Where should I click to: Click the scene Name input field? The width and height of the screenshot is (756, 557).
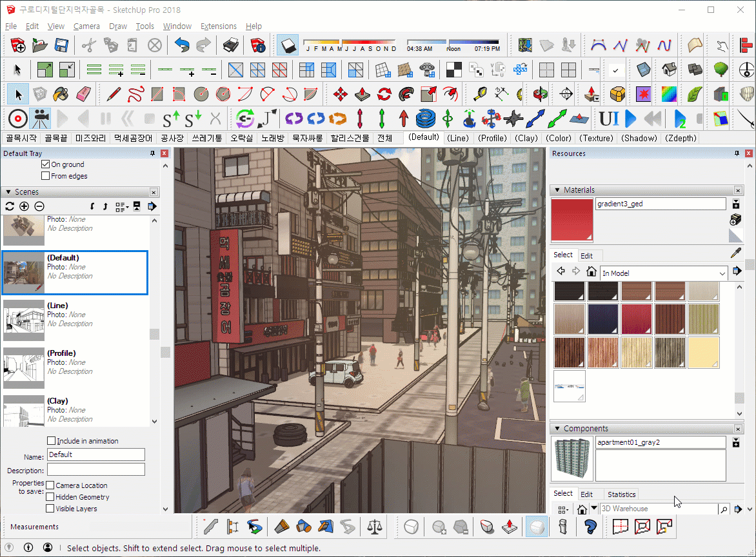96,454
